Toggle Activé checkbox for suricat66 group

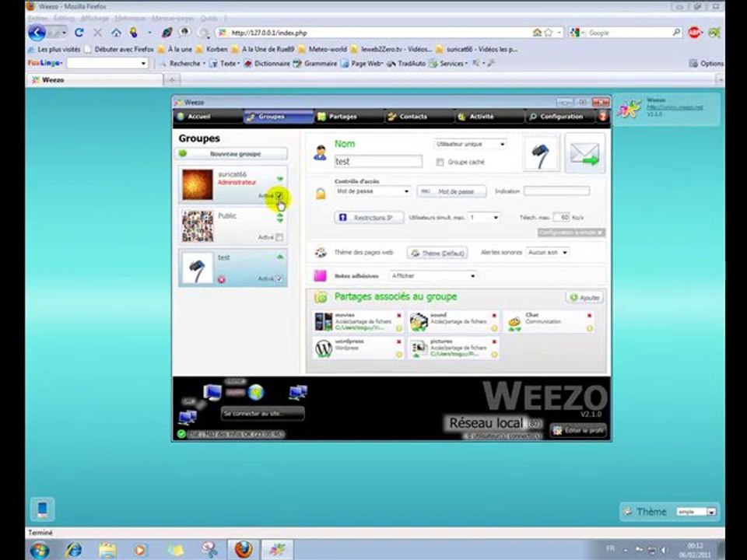279,195
